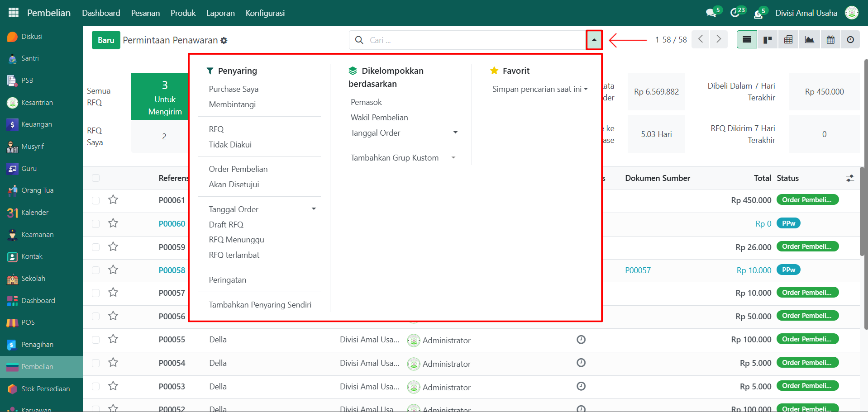Tick the checkbox for row P00055

95,340
